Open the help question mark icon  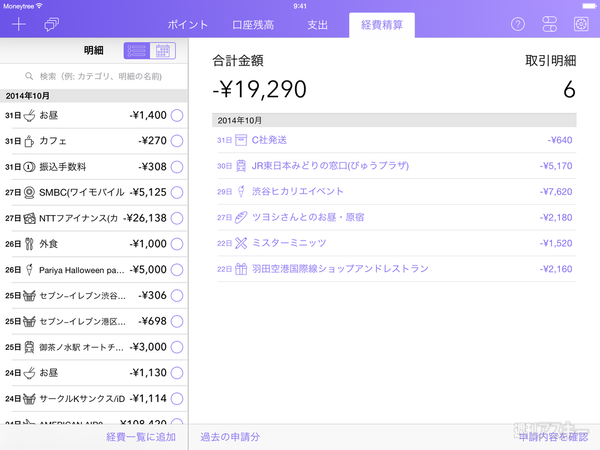pos(518,24)
